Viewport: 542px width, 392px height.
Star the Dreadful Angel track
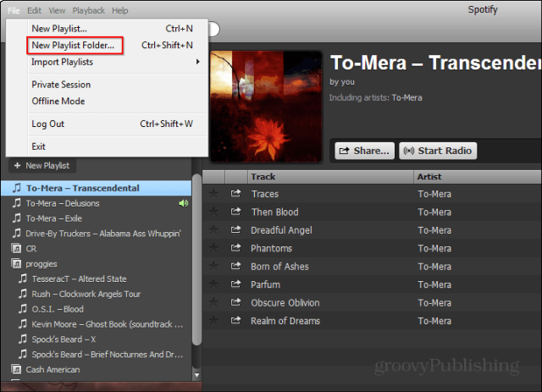[x=213, y=230]
